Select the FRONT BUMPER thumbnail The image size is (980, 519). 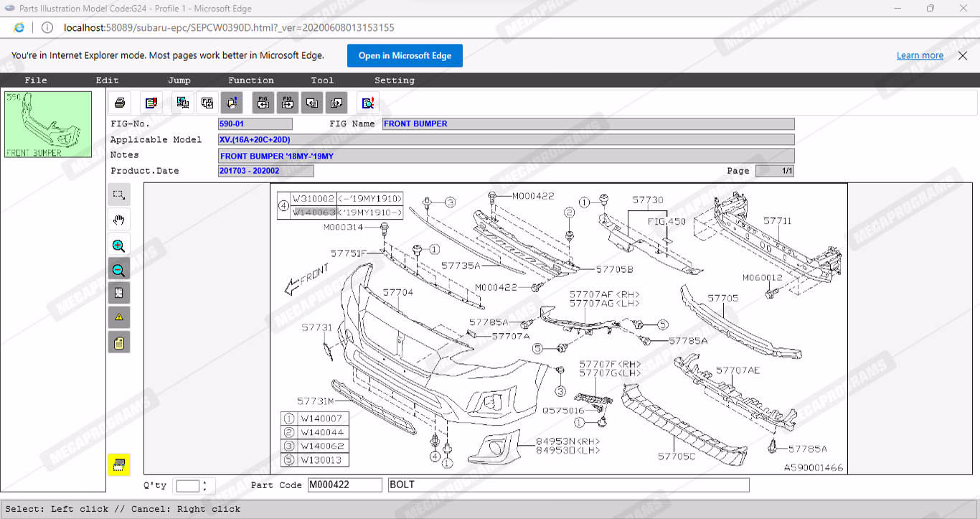(49, 124)
